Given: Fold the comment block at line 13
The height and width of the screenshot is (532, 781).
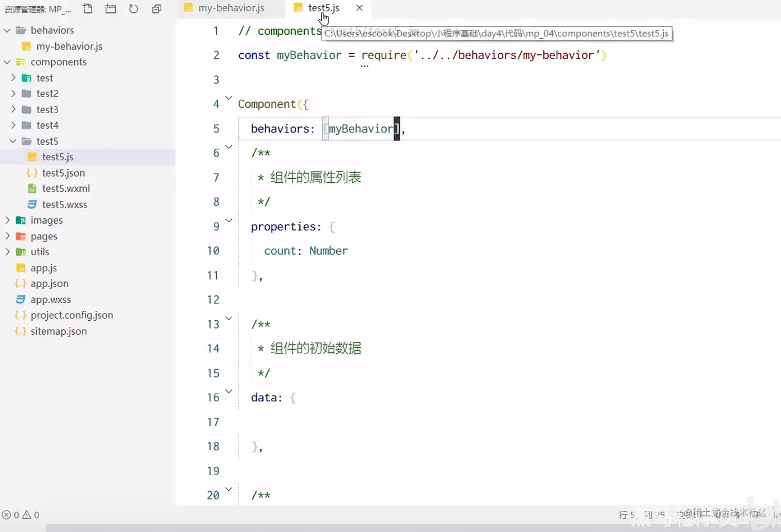Looking at the screenshot, I should [229, 318].
